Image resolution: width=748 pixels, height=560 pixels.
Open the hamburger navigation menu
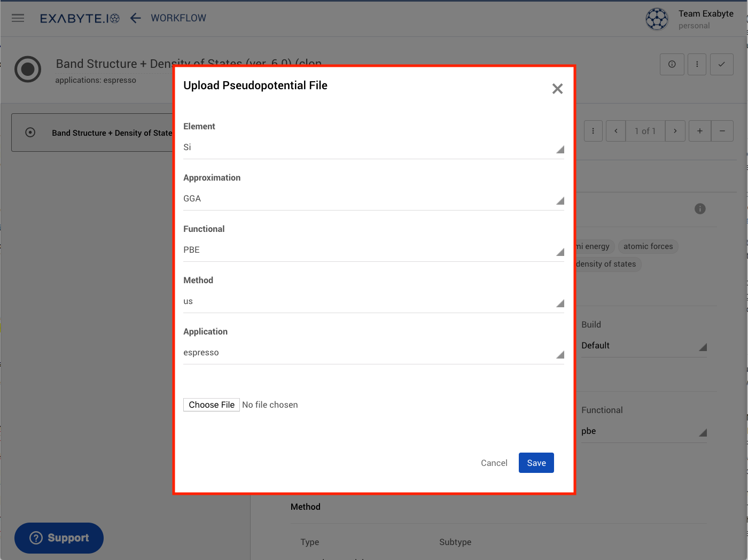click(x=18, y=18)
